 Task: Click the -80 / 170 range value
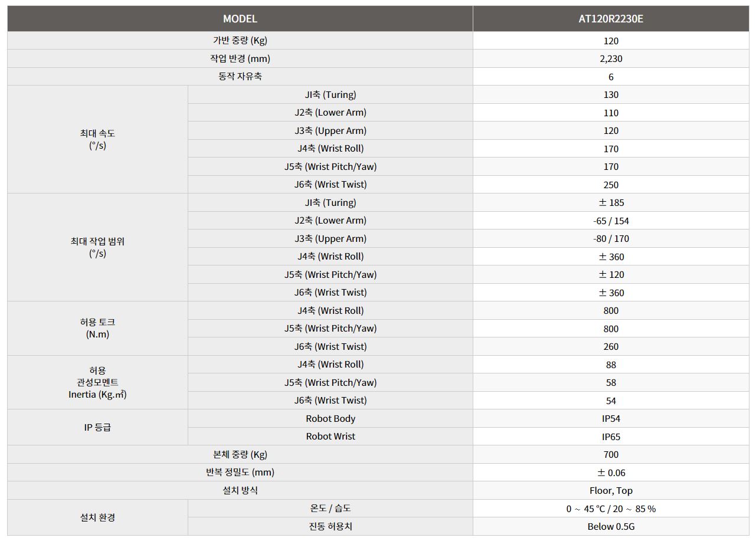coord(611,239)
